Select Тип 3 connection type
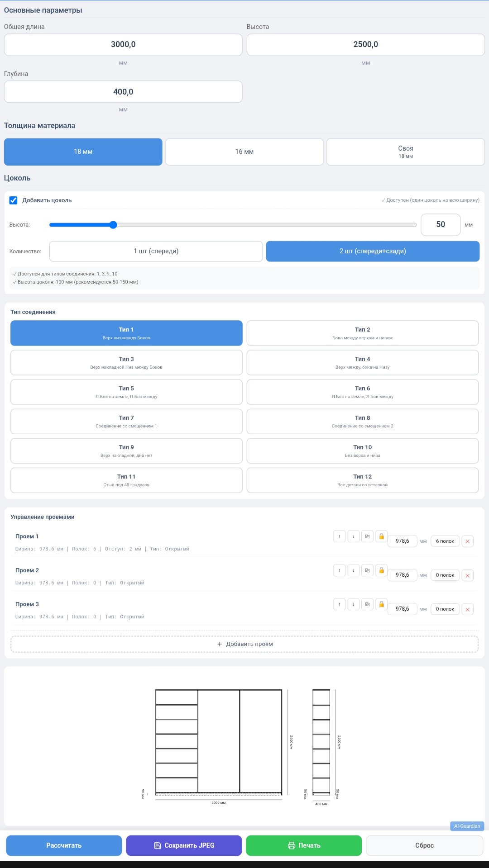This screenshot has width=489, height=868. (126, 362)
